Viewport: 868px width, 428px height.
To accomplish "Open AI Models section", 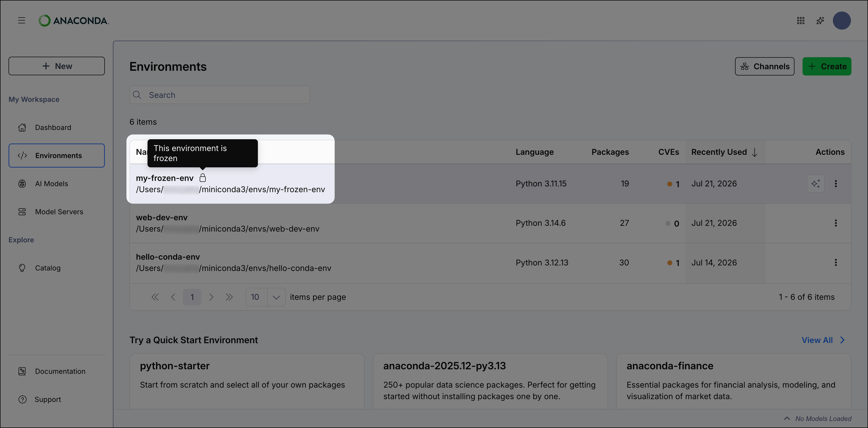I will [x=57, y=184].
